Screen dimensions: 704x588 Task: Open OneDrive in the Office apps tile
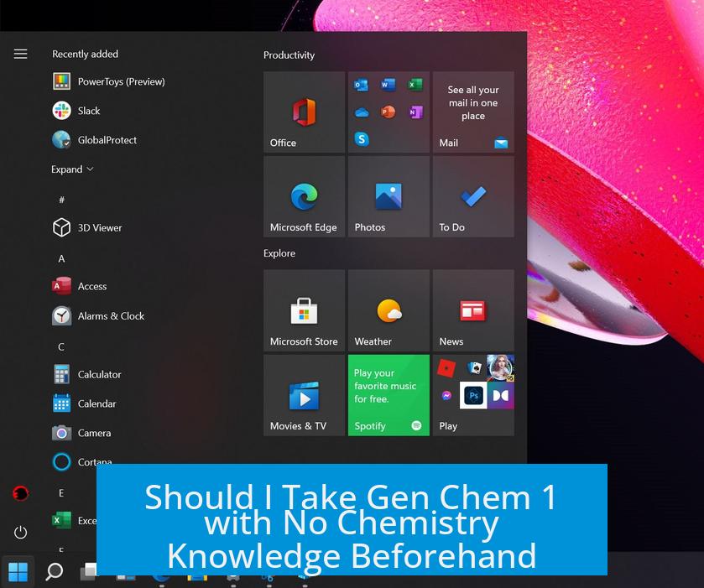(x=362, y=112)
